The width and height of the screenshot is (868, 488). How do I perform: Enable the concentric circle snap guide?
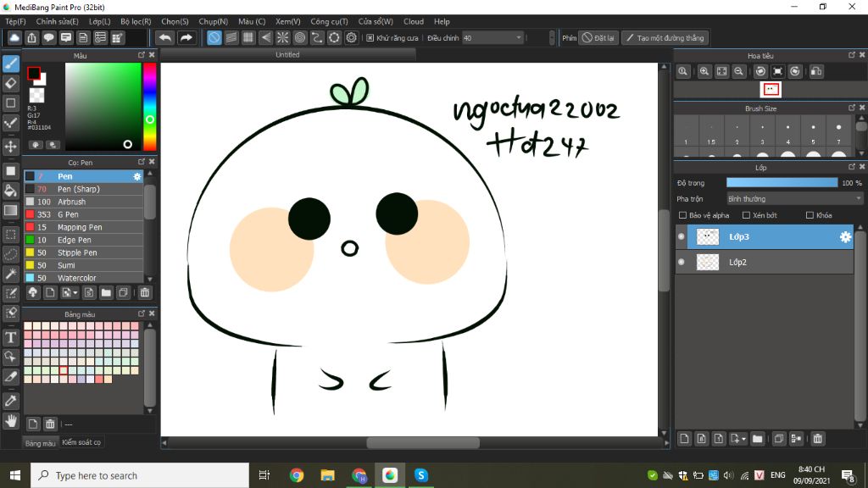pyautogui.click(x=300, y=37)
